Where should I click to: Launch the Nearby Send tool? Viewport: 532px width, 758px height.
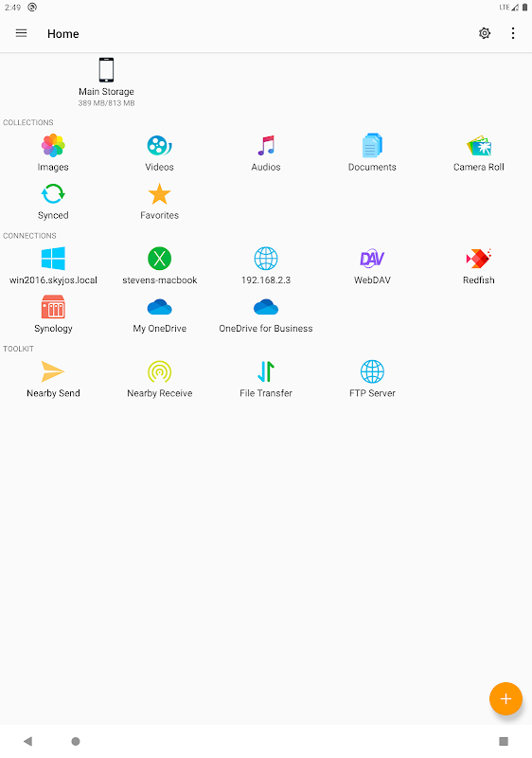point(53,379)
